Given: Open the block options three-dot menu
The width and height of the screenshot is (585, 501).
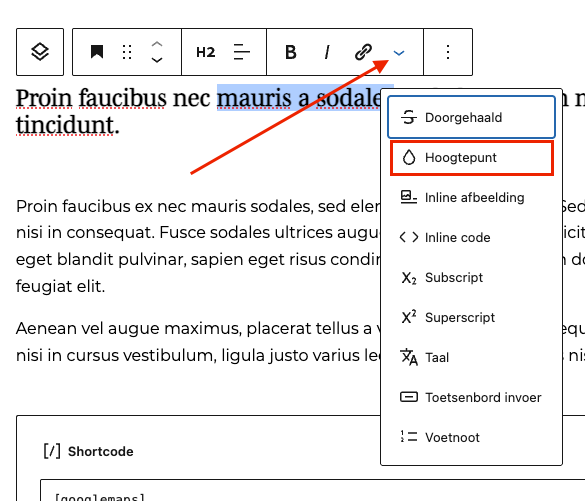Looking at the screenshot, I should point(448,52).
